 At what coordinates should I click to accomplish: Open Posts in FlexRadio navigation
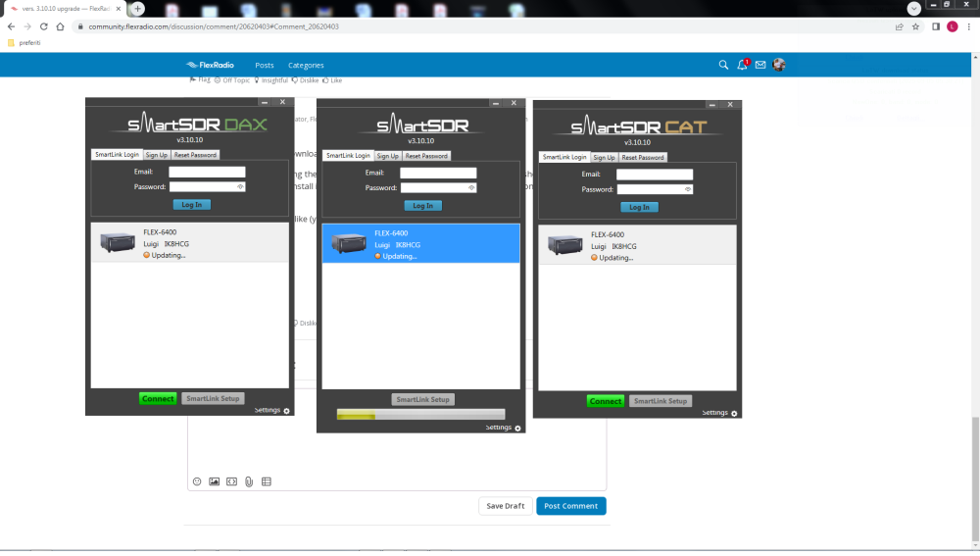click(265, 65)
